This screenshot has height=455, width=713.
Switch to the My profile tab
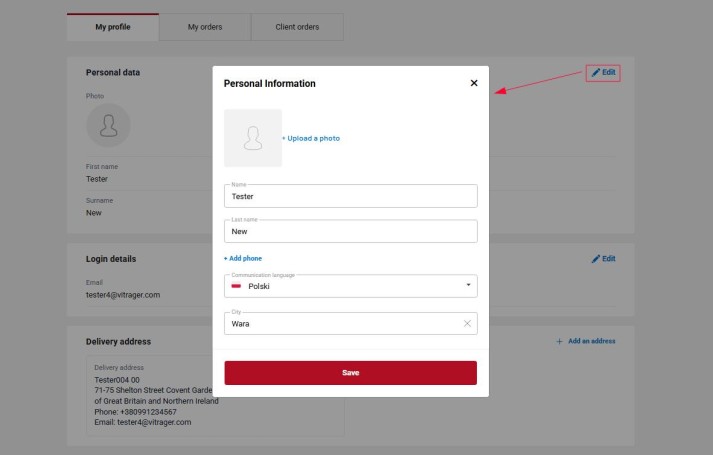(113, 27)
